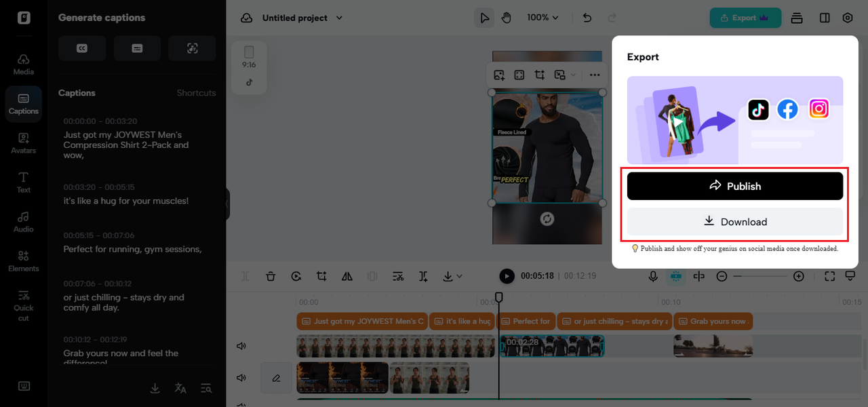This screenshot has height=407, width=868.
Task: Mute the second overlay track speaker icon
Action: [241, 377]
